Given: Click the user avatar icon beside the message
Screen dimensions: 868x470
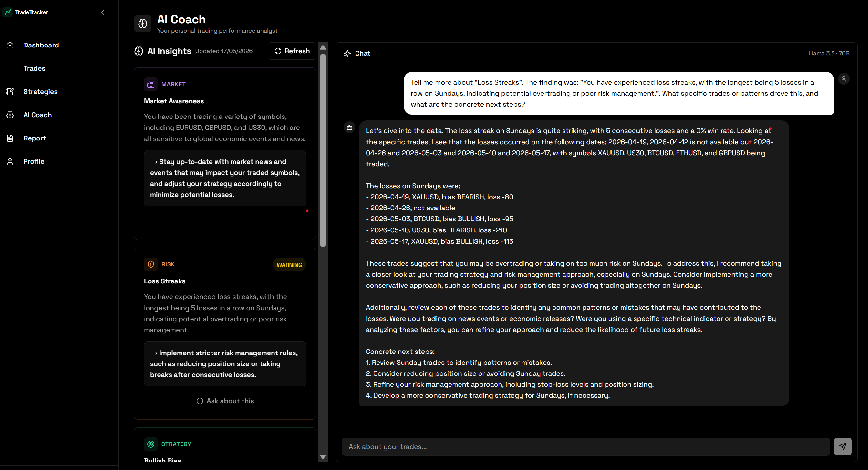Looking at the screenshot, I should click(844, 79).
